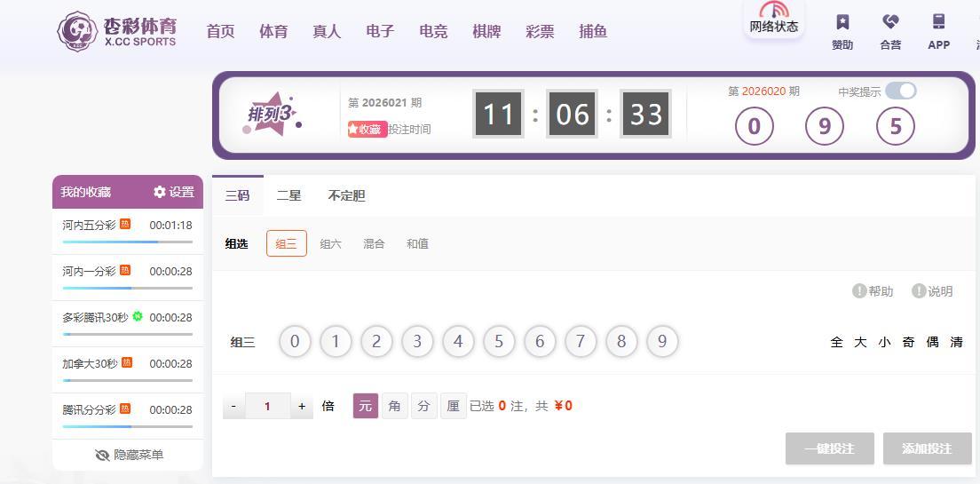Open the 彩票 navigation menu
The height and width of the screenshot is (484, 980).
tap(540, 31)
